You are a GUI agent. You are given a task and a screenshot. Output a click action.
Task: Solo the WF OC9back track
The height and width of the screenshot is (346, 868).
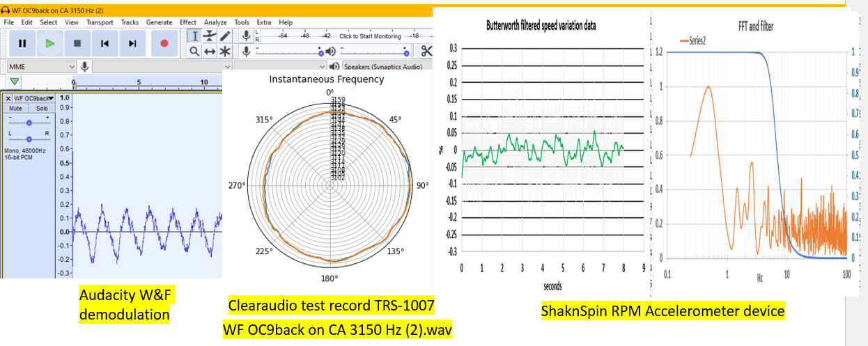[x=42, y=108]
